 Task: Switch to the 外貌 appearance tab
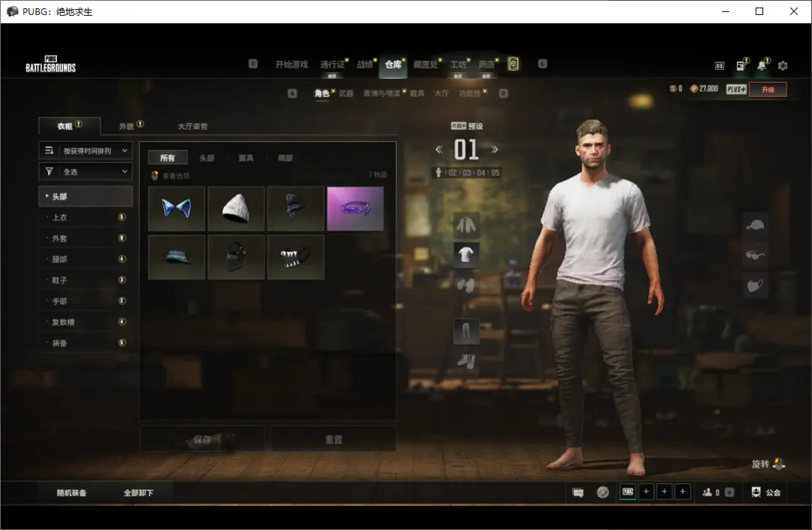click(x=131, y=126)
